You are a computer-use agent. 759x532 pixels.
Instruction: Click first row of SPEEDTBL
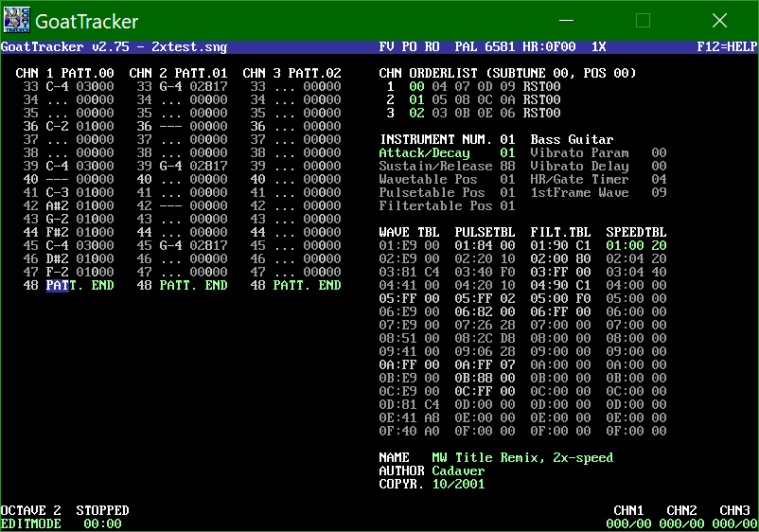click(x=636, y=245)
